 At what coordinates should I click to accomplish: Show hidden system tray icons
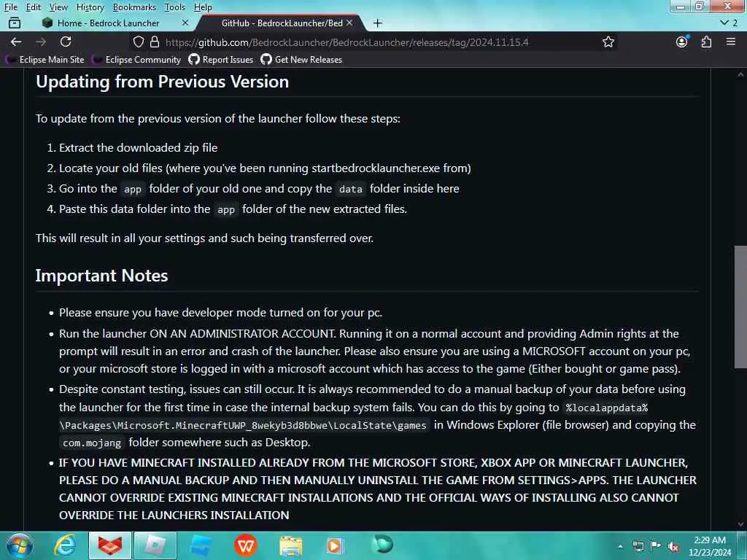(620, 546)
